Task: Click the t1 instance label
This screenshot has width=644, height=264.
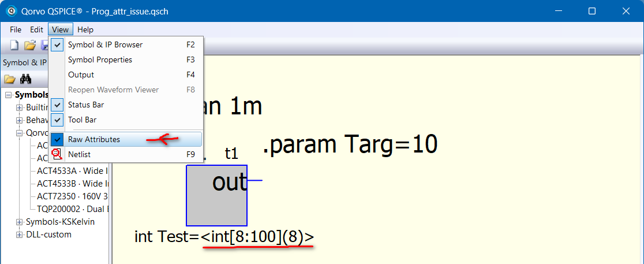Action: (x=231, y=153)
